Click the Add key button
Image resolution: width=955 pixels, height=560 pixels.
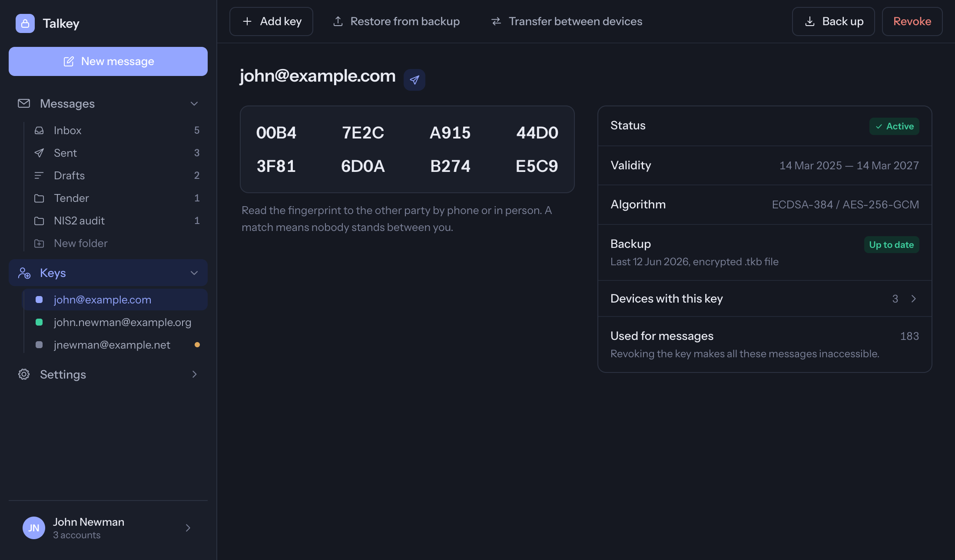pyautogui.click(x=272, y=21)
